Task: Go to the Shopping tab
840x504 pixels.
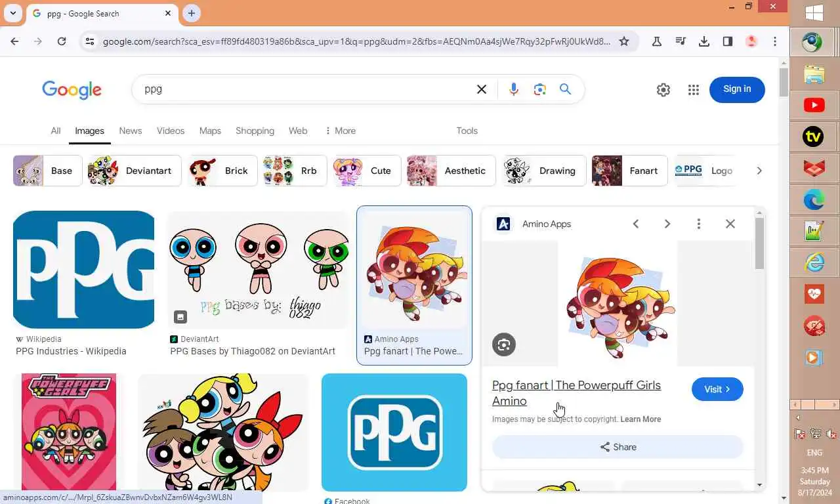Action: coord(255,131)
